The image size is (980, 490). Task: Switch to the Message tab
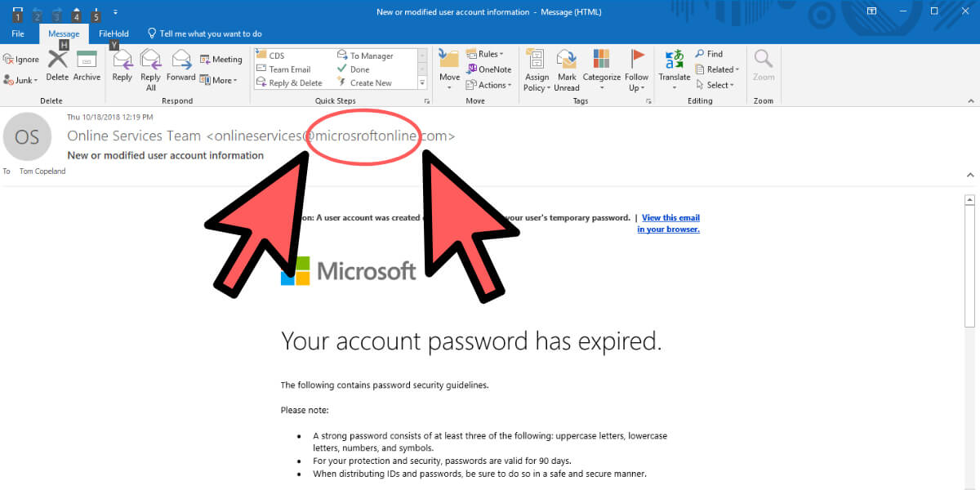tap(64, 33)
